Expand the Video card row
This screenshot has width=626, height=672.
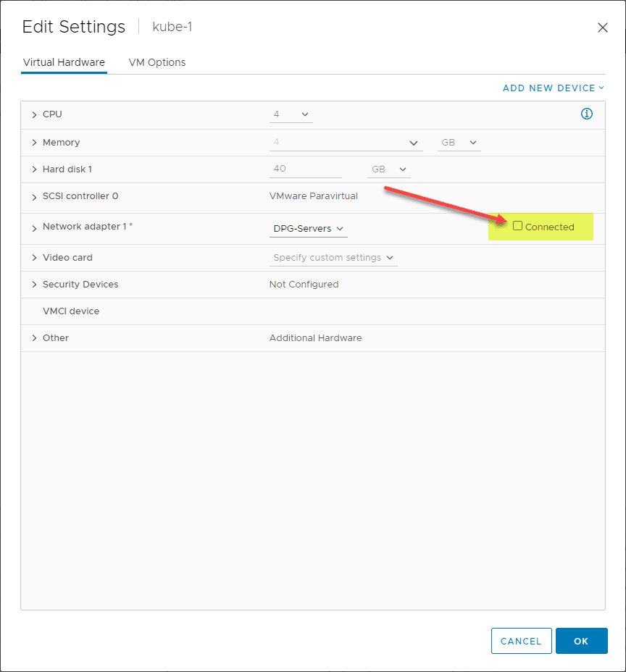[34, 258]
